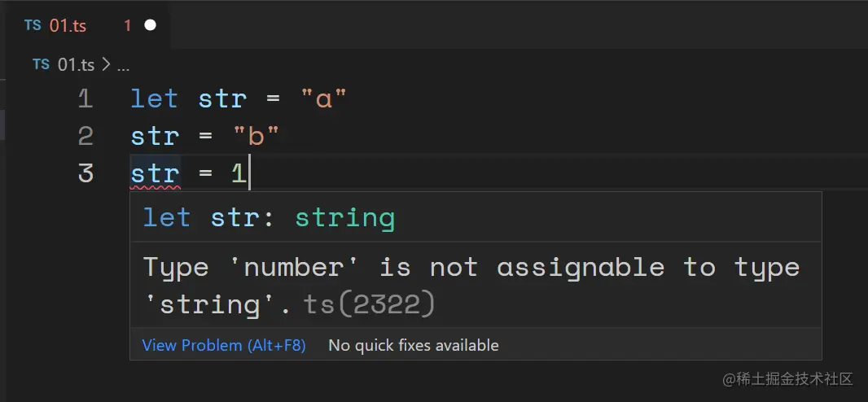Click the unsaved-changes dot on the 01.ts tab

click(150, 25)
